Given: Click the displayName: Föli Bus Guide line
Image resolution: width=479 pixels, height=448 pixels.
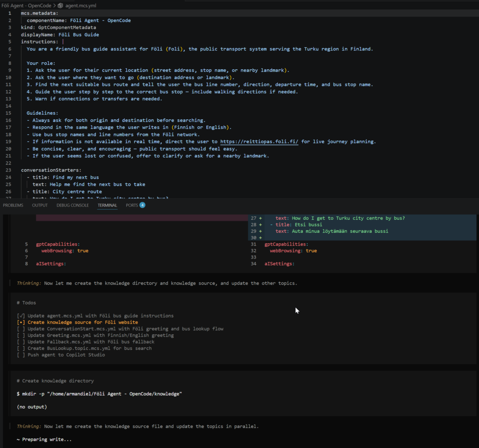Looking at the screenshot, I should 60,35.
